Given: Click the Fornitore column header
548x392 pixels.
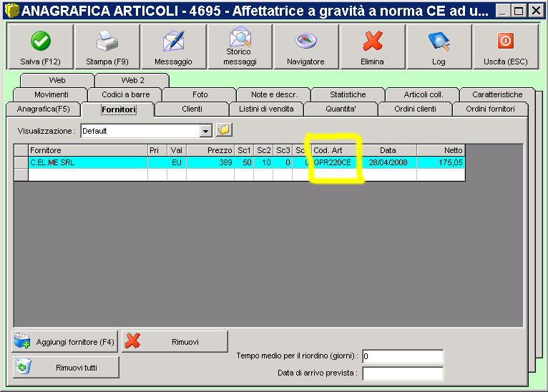Looking at the screenshot, I should pos(88,150).
